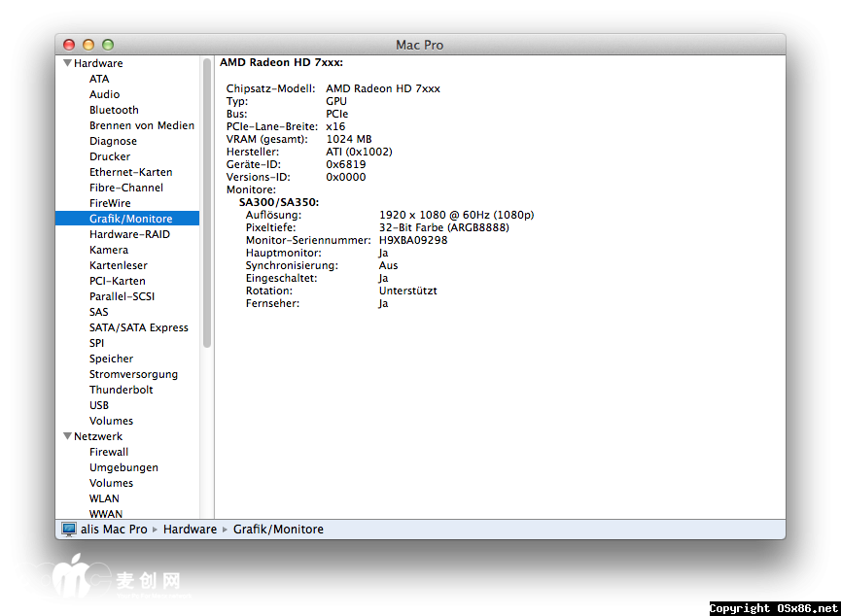The width and height of the screenshot is (841, 616).
Task: Click the yellow minimize window button
Action: (88, 45)
